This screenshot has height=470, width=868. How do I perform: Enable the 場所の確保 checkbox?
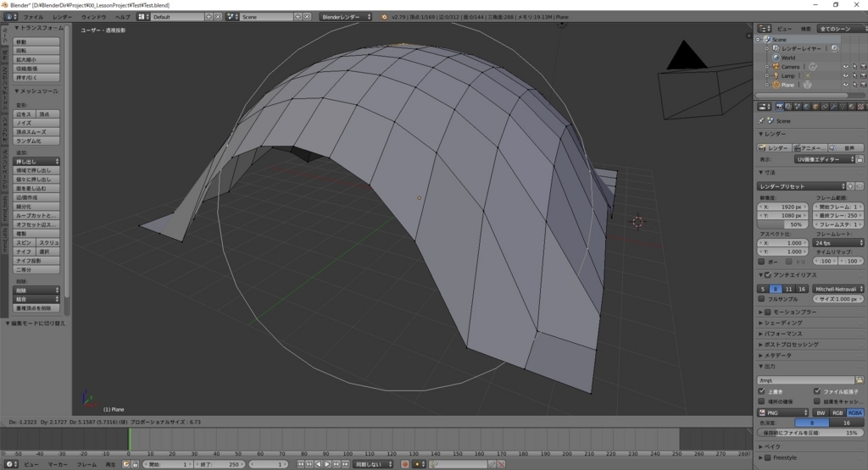click(761, 401)
